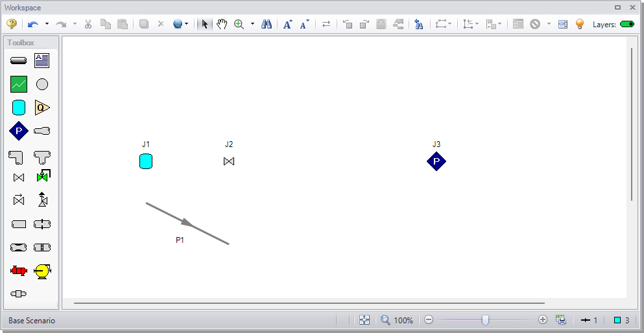Choose the Valve junction in Toolbox
This screenshot has width=644, height=333.
[x=18, y=178]
